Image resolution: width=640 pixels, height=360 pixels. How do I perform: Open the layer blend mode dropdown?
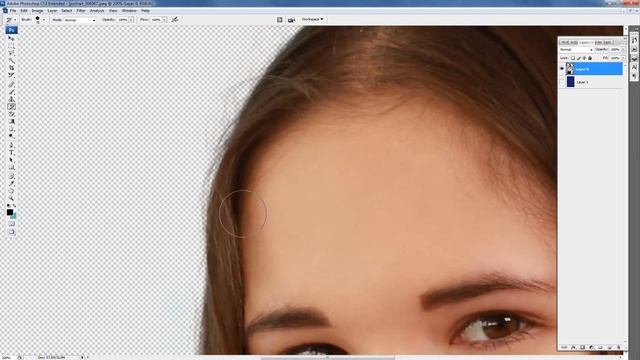[x=576, y=49]
